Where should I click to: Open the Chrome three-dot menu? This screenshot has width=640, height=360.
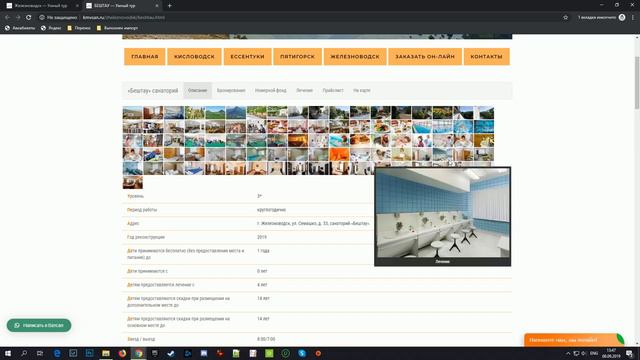click(633, 18)
